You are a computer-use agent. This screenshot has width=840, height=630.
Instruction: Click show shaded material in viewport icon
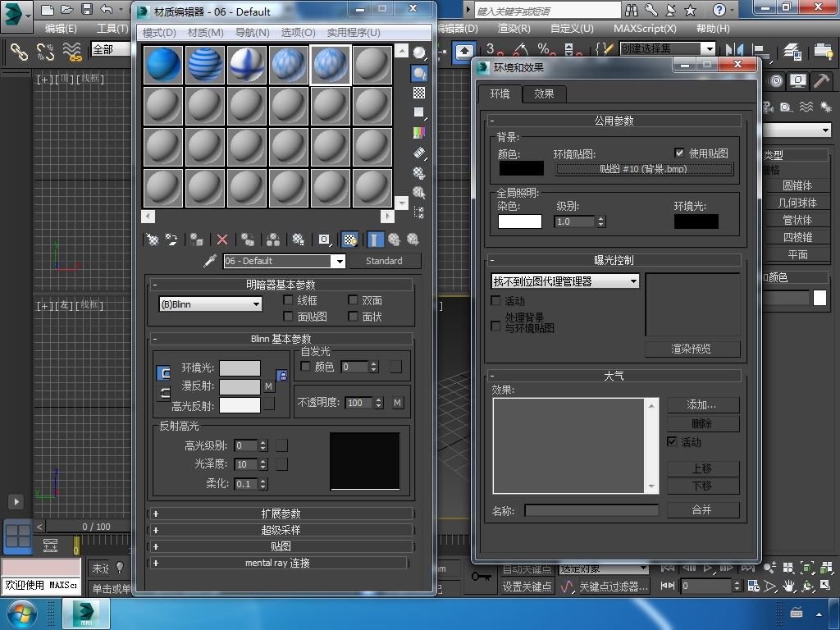[x=349, y=240]
